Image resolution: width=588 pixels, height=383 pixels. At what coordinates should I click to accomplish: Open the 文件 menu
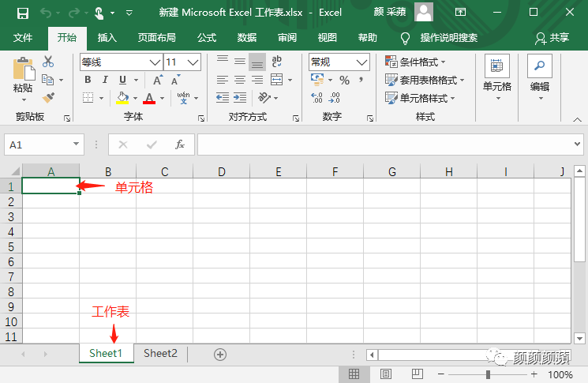[x=23, y=38]
